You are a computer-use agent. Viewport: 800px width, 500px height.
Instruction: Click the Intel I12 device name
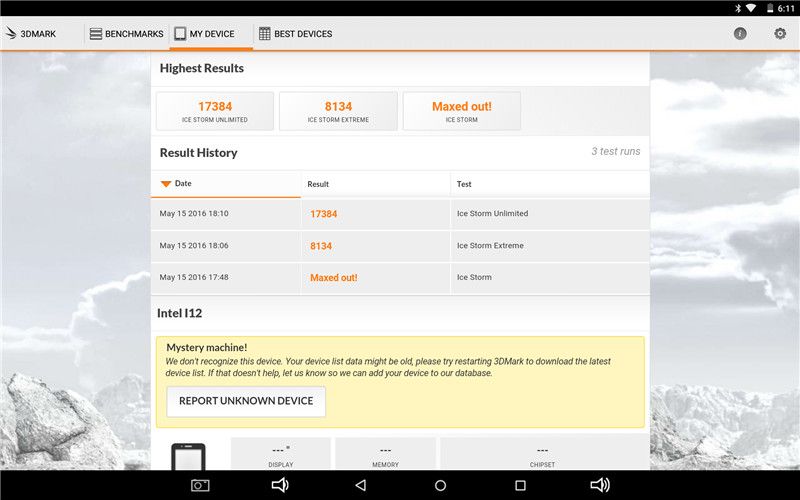coord(180,313)
